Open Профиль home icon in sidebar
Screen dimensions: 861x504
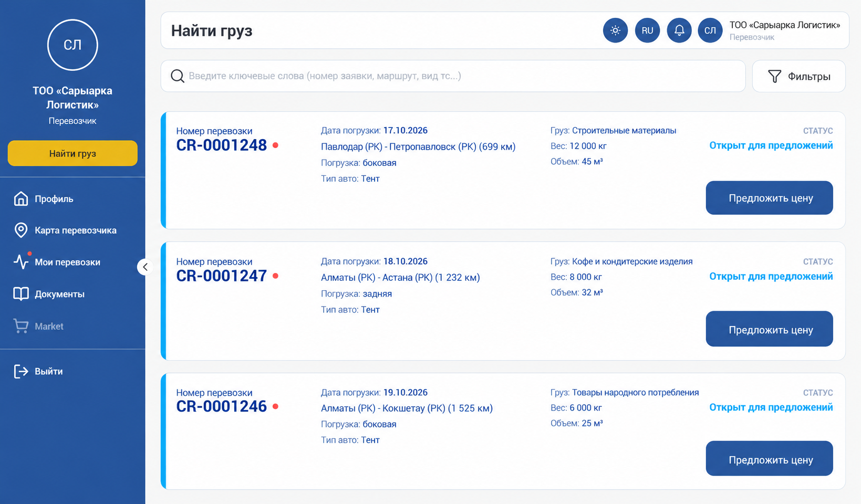(21, 199)
